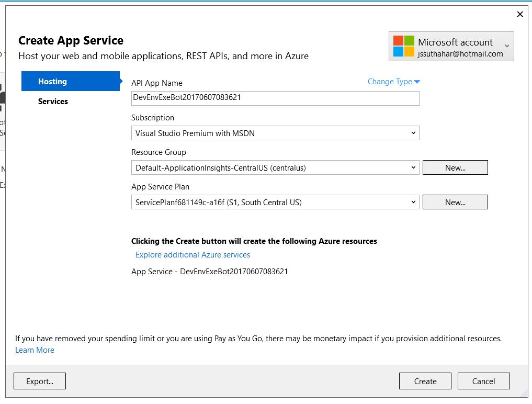Click the Change Type triangle arrow
The width and height of the screenshot is (532, 404).
[417, 82]
